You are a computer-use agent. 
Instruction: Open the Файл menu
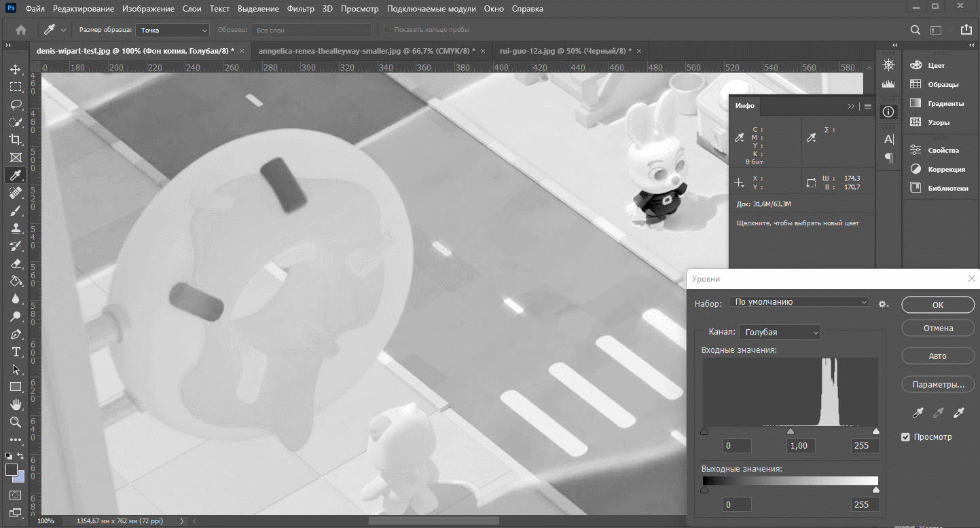(x=35, y=9)
